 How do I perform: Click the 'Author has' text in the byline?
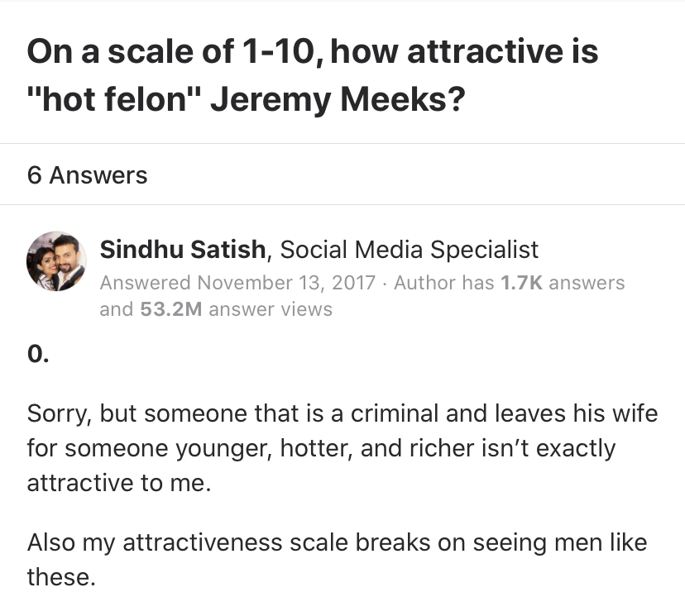(444, 283)
